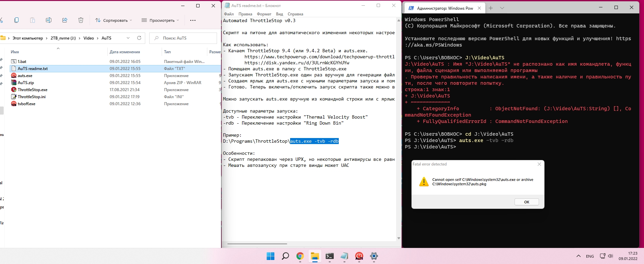
Task: Click the Поиск: AuTS search field
Action: point(183,38)
